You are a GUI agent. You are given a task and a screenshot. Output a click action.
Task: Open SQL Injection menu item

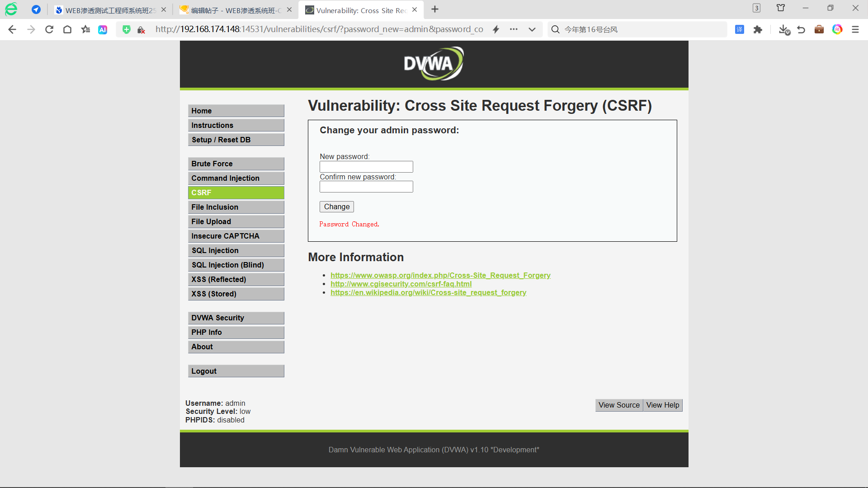236,250
